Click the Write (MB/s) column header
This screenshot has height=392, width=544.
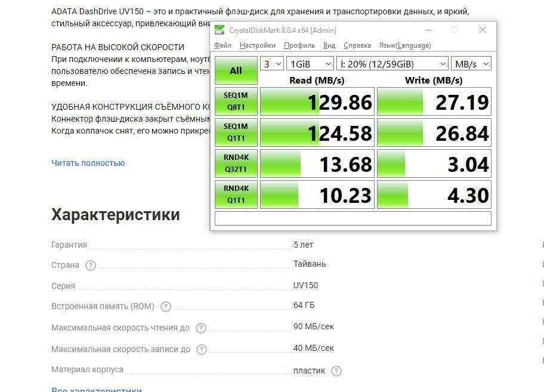pyautogui.click(x=434, y=81)
